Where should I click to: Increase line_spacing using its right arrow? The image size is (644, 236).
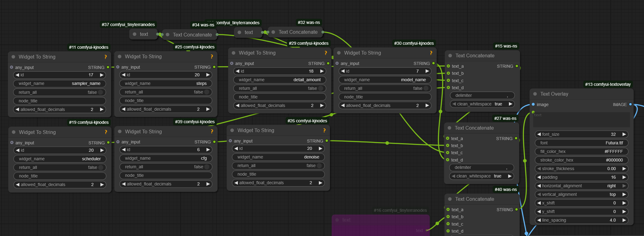[x=624, y=220]
